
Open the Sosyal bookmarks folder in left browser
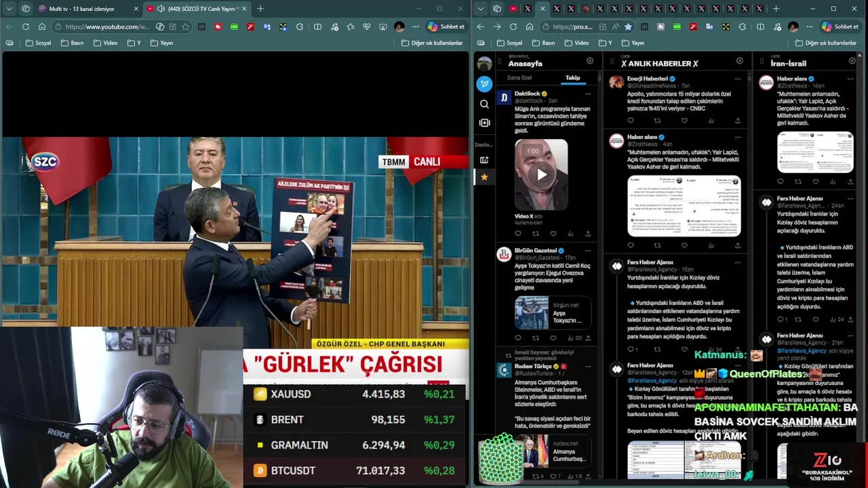click(38, 43)
